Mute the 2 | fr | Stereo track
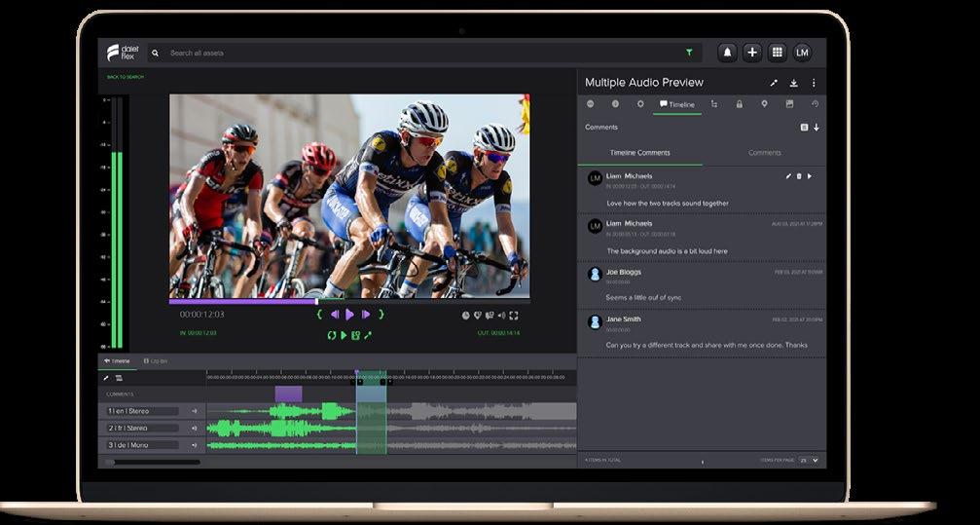This screenshot has height=525, width=980. tap(195, 428)
